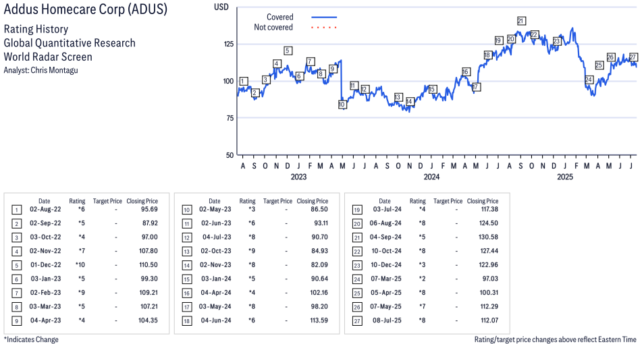Click closing price 122.96
644x344 pixels.
[x=489, y=265]
